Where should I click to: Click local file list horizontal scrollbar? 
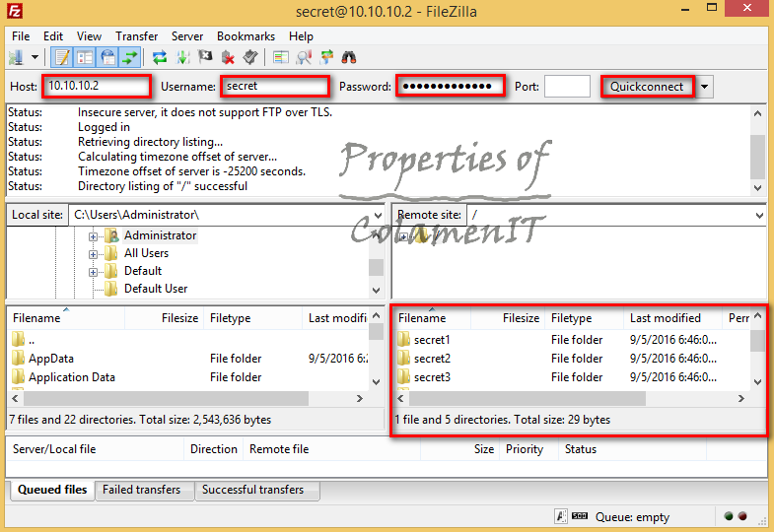(166, 398)
